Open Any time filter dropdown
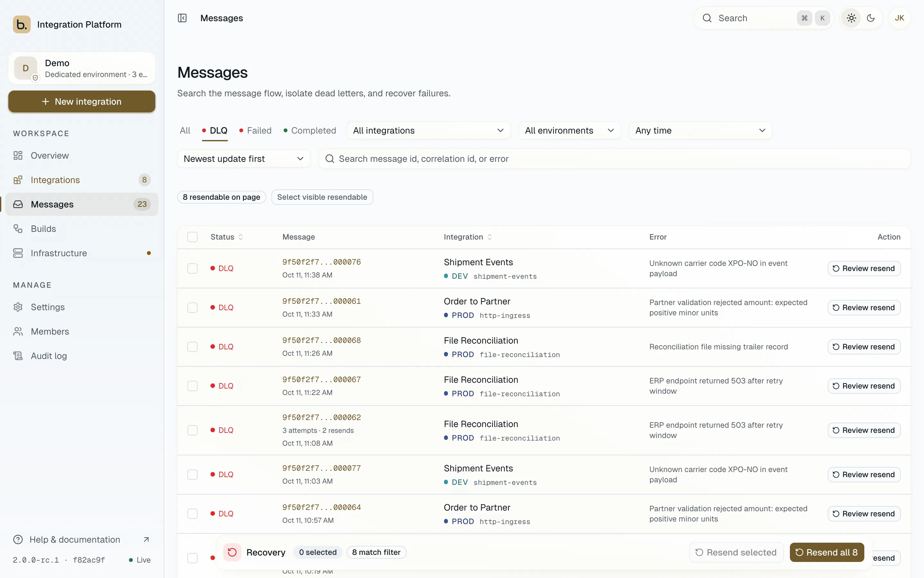This screenshot has height=578, width=924. (700, 130)
